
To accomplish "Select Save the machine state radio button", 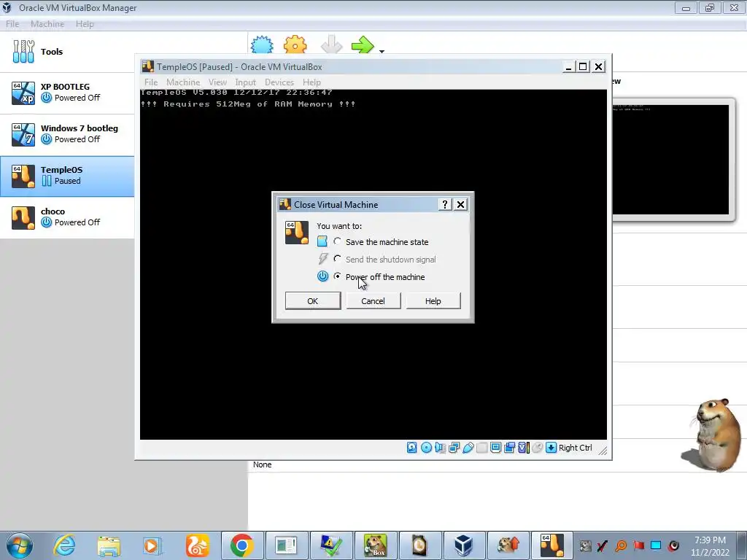I will tap(337, 241).
